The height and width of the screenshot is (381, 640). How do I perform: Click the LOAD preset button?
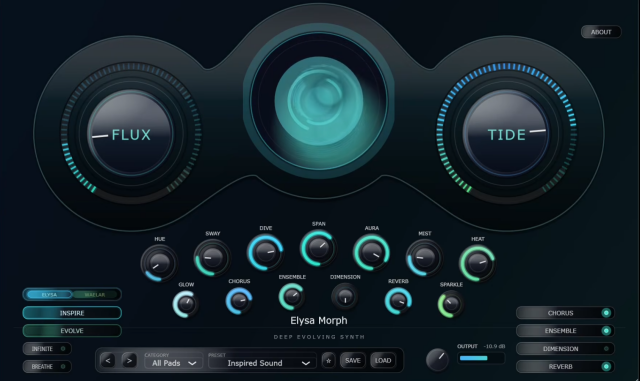tap(383, 361)
